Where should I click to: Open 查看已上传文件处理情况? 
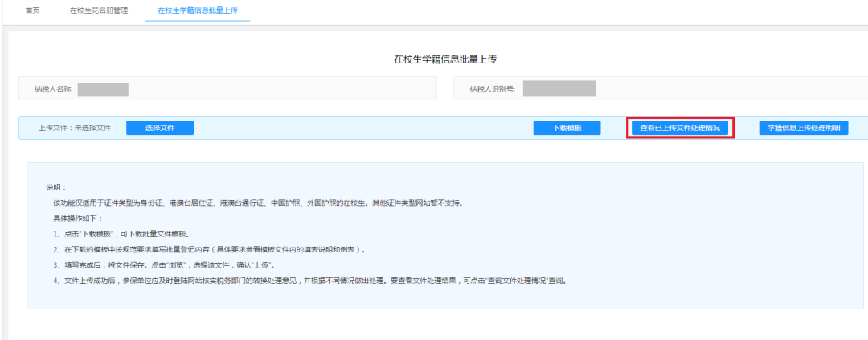coord(680,128)
